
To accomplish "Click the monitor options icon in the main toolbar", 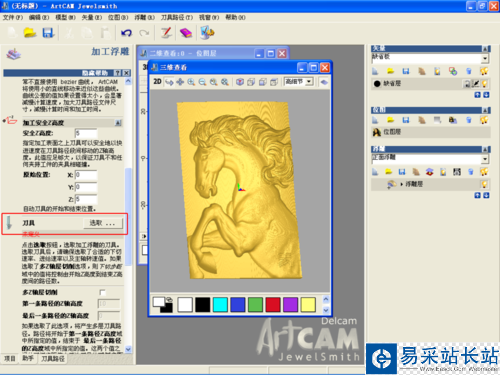I will pos(207,33).
